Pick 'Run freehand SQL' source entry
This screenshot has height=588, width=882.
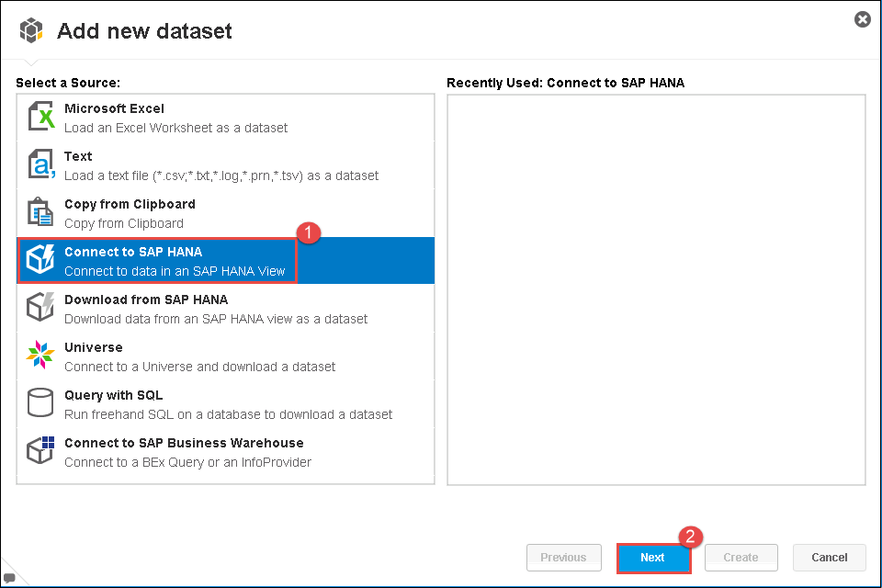228,414
